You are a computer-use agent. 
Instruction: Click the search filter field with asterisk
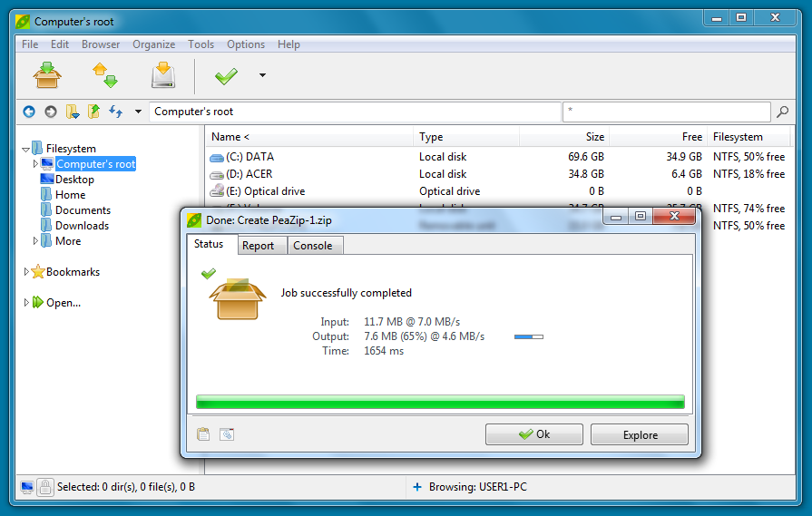click(x=667, y=112)
